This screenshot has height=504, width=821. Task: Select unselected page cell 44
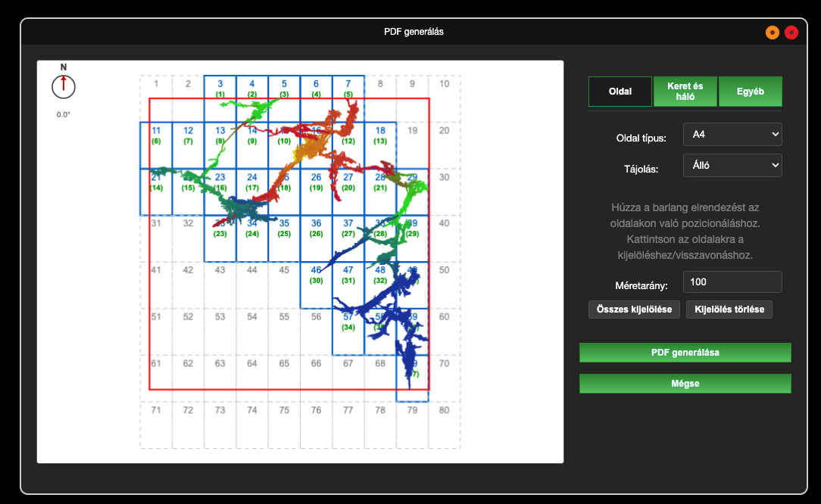point(252,285)
